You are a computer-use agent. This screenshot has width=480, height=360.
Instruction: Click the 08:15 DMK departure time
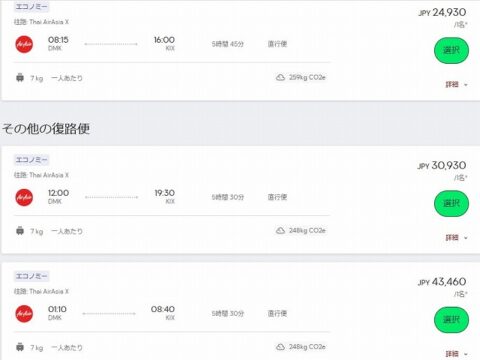click(58, 40)
